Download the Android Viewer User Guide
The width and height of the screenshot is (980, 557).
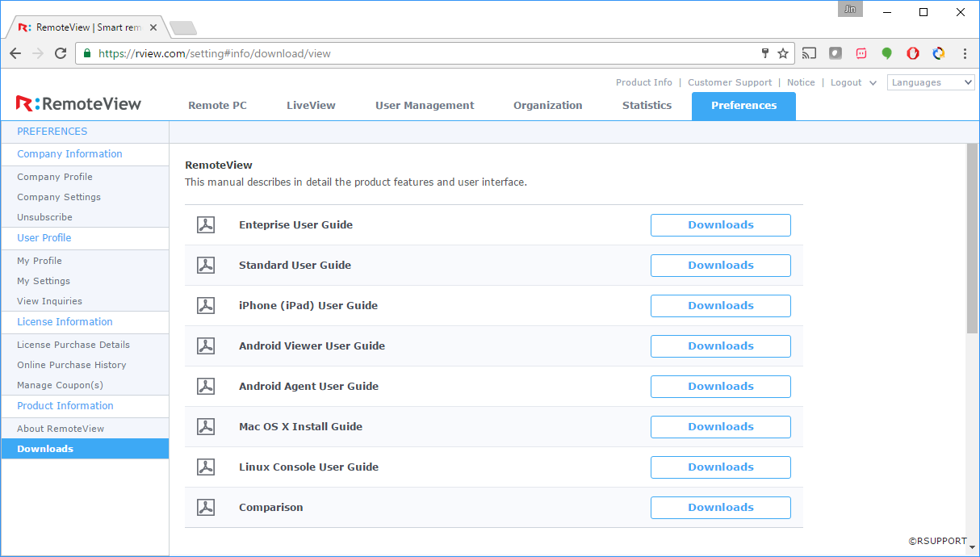coord(721,346)
